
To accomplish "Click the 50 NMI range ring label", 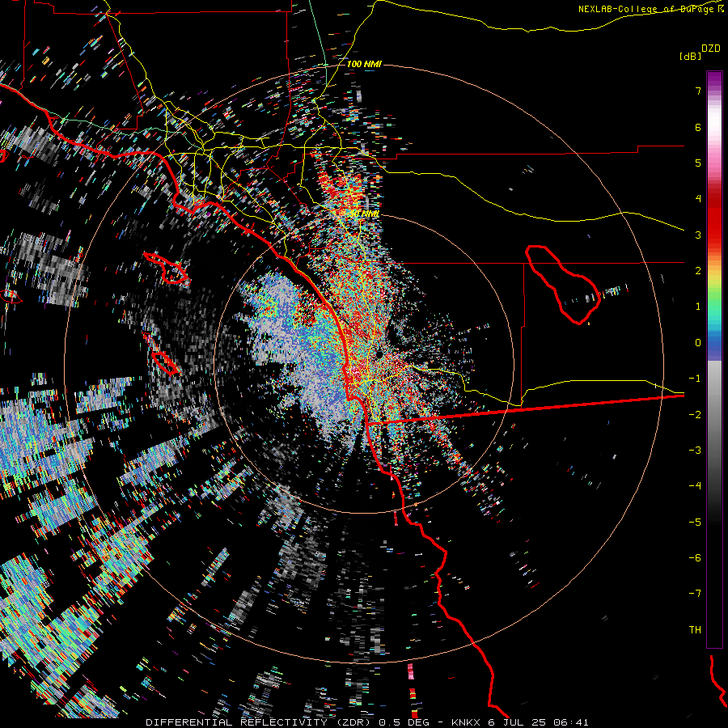I will (365, 214).
